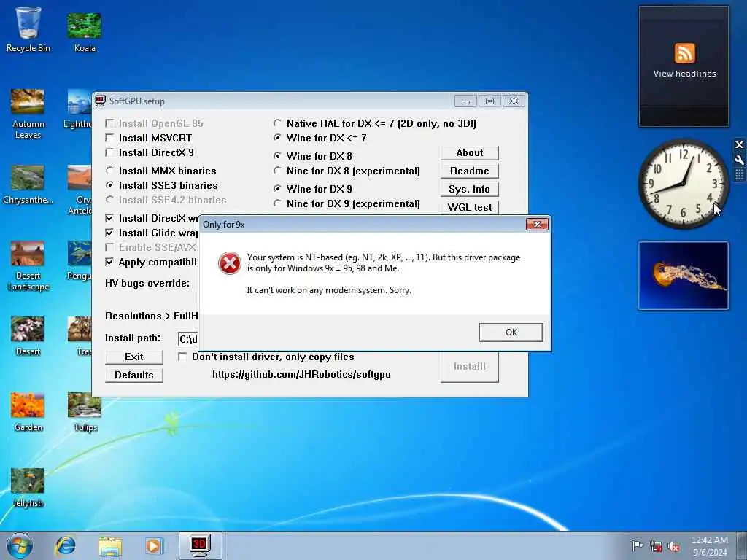
Task: Select Nine for DX 9 experimental radio
Action: click(277, 203)
